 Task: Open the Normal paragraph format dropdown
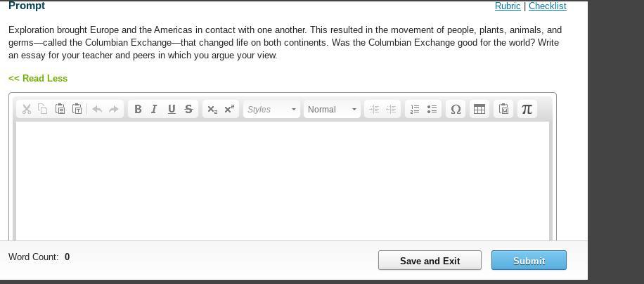332,109
